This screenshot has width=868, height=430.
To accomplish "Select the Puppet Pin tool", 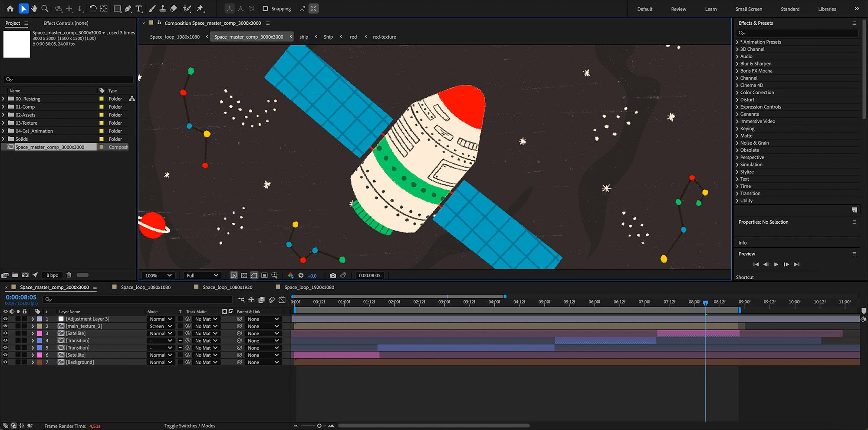I will click(x=200, y=9).
